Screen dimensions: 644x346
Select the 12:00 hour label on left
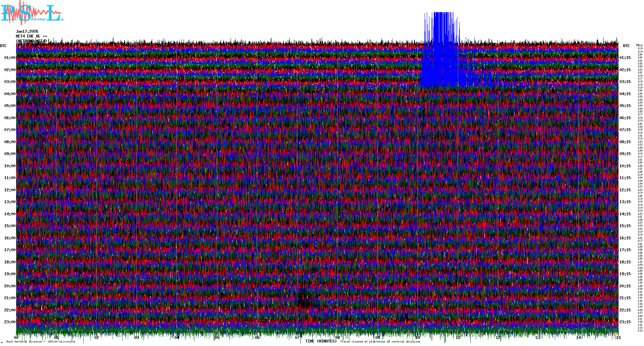pyautogui.click(x=10, y=190)
